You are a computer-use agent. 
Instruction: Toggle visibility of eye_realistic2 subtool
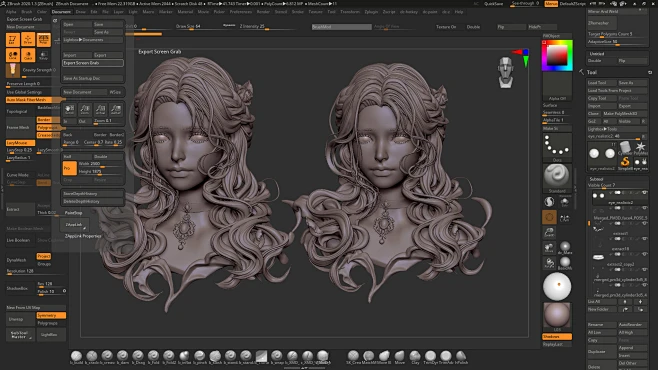645,193
